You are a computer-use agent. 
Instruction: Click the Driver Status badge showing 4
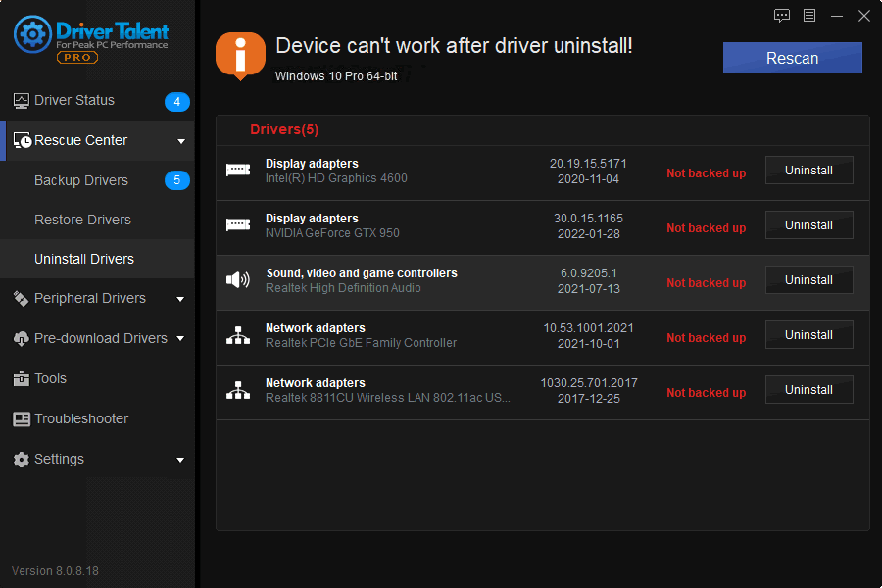tap(177, 102)
